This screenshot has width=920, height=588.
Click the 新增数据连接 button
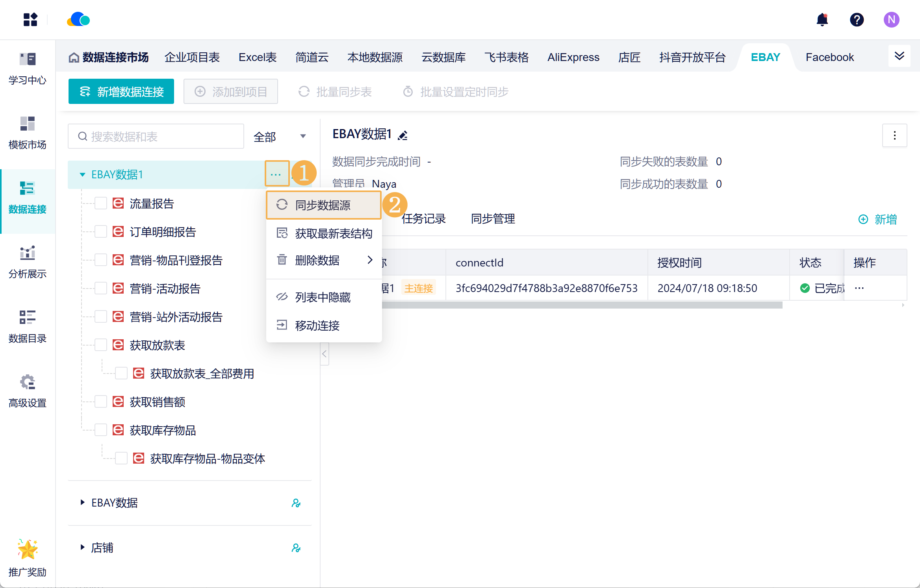click(121, 92)
